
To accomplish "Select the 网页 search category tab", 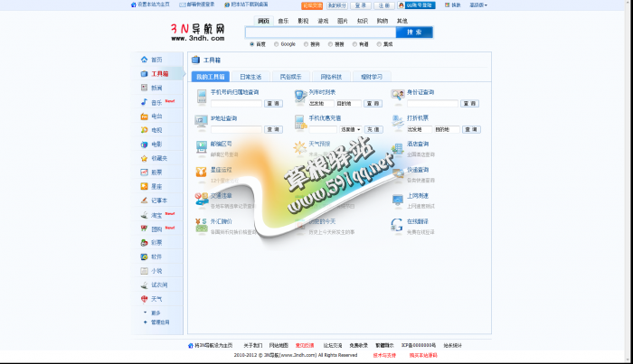I will (x=264, y=21).
